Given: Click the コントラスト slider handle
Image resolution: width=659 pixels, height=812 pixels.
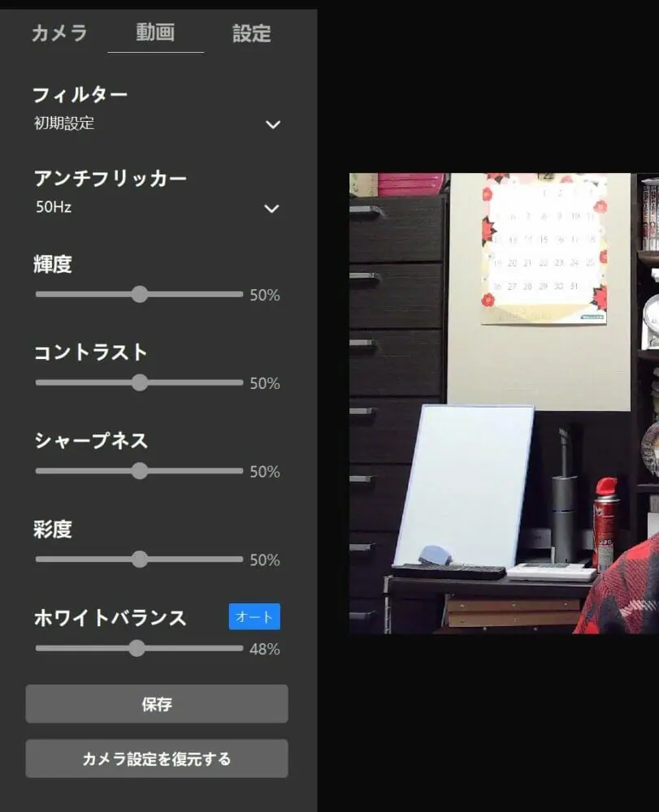Looking at the screenshot, I should click(140, 382).
